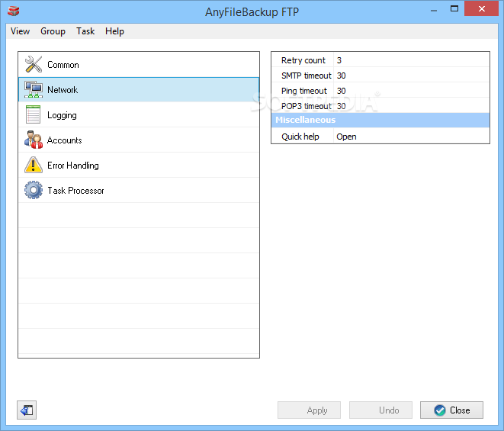Click the back arrow panel icon button
Screen dimensions: 504x431
27,410
